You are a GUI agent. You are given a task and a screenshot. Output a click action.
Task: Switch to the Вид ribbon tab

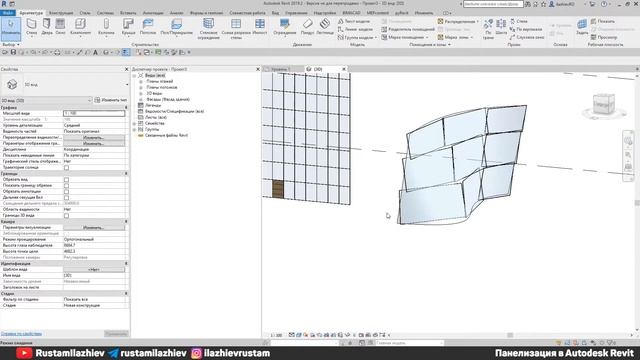pos(276,13)
